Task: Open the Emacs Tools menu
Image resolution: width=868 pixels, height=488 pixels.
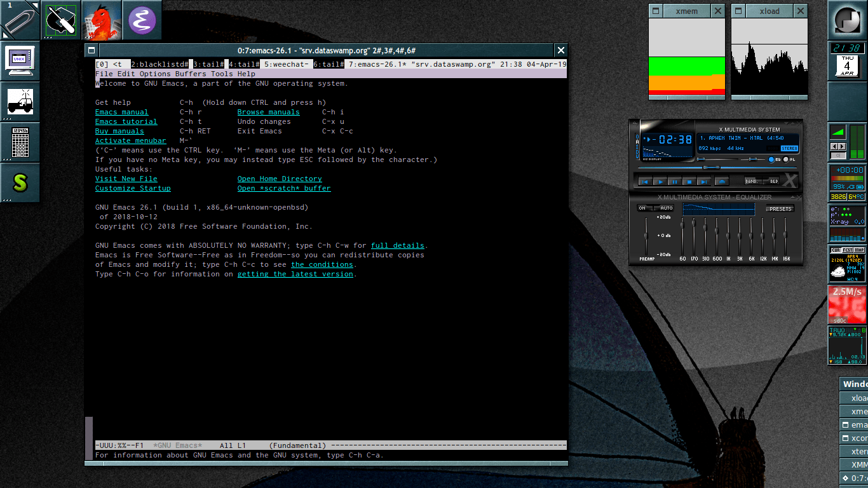Action: point(222,74)
